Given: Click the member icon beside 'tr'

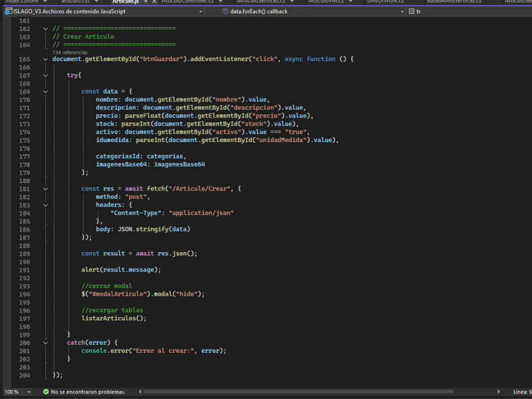Looking at the screenshot, I should click(x=412, y=11).
